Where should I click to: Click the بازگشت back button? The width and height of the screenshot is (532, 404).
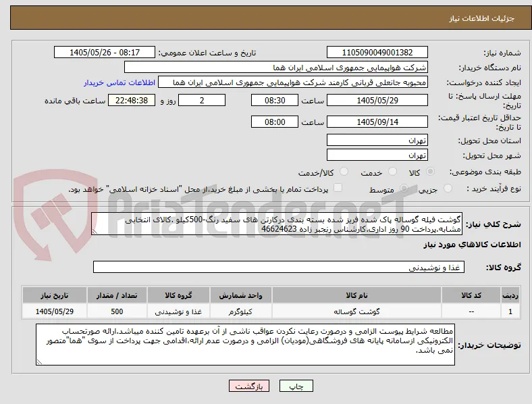click(249, 386)
